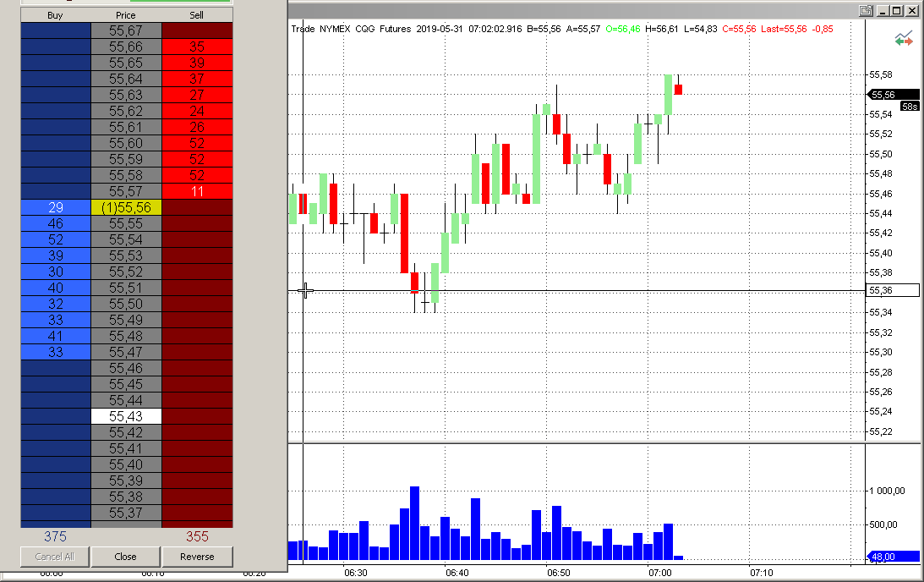
Task: Click the 07:10 time axis label
Action: coord(762,573)
